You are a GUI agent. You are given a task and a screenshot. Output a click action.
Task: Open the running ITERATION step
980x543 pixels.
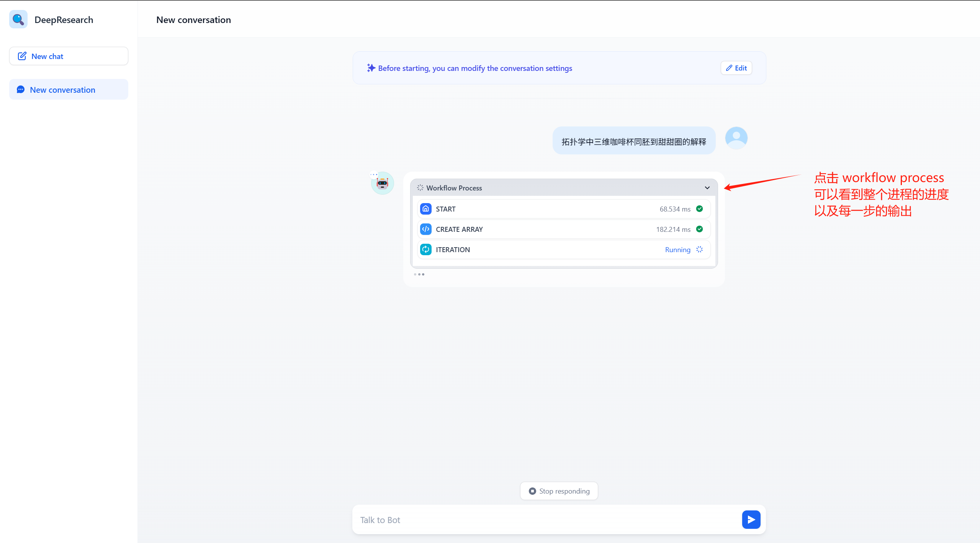[x=564, y=249]
